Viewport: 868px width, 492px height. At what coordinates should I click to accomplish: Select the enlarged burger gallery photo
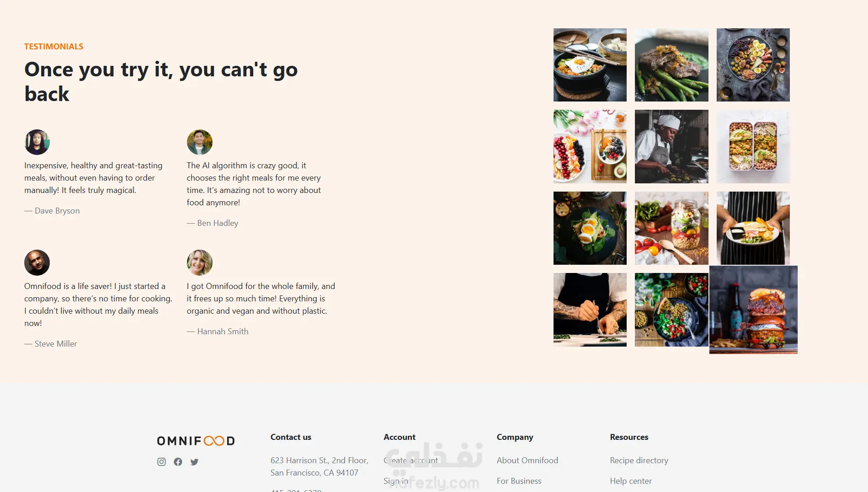(x=753, y=310)
